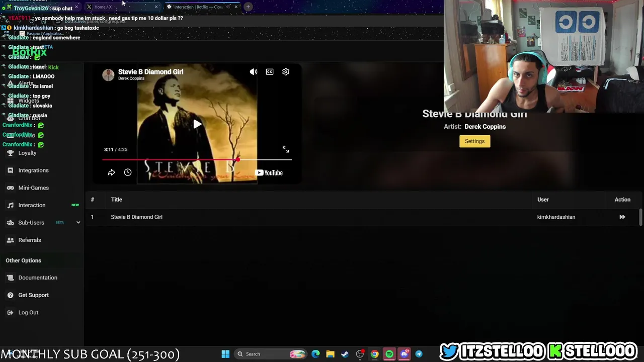Open a new browser tab with plus
This screenshot has height=362, width=644.
(x=248, y=7)
